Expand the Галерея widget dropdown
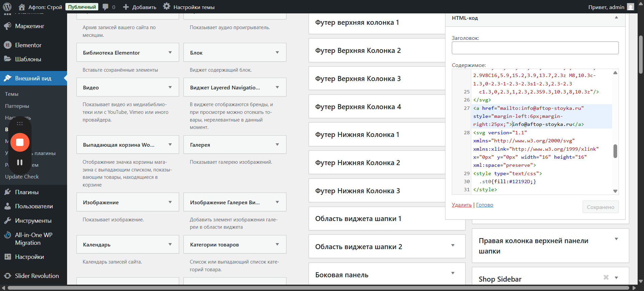 tap(277, 145)
